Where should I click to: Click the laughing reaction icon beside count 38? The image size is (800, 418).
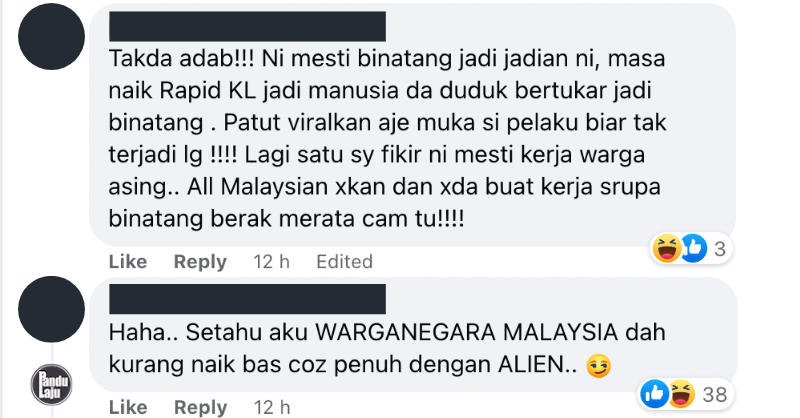coord(682,394)
